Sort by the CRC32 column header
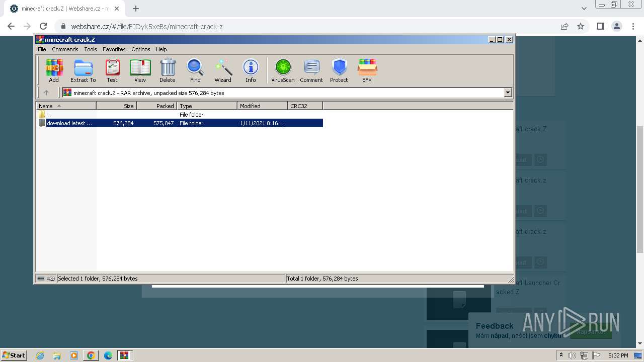644x362 pixels. point(305,106)
